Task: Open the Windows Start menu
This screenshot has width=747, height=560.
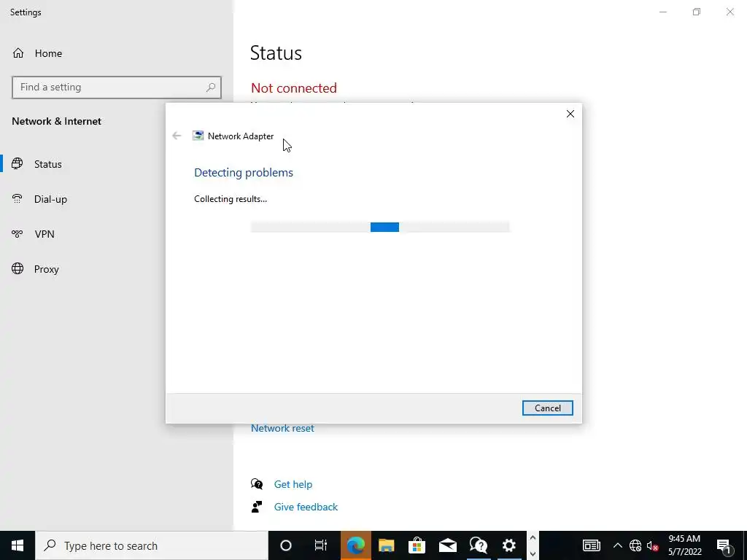Action: (x=18, y=545)
